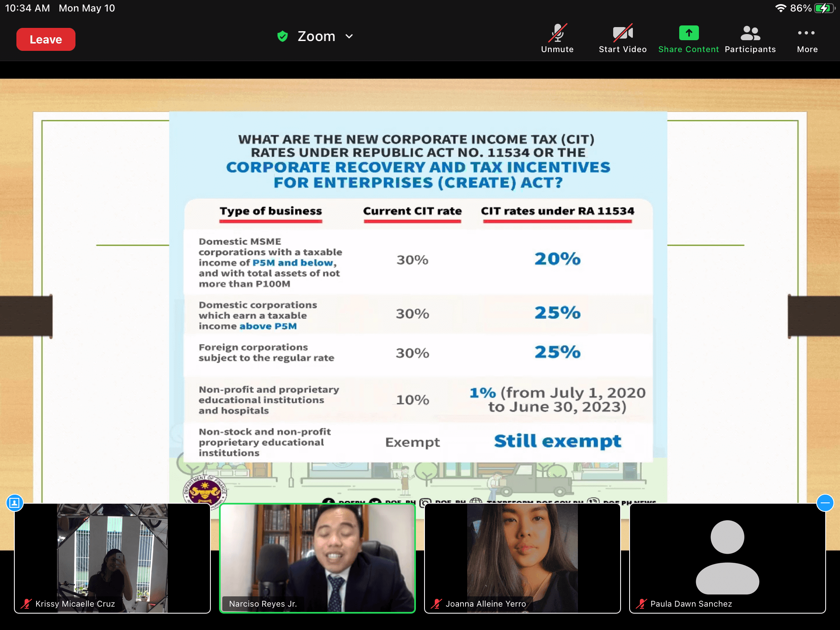Viewport: 840px width, 630px height.
Task: Tap 'above P5M' highlighted text
Action: [268, 326]
